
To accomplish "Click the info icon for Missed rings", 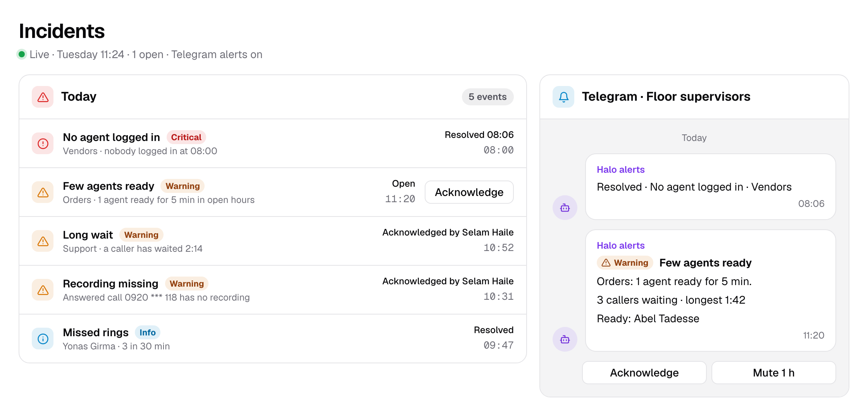I will (x=43, y=339).
